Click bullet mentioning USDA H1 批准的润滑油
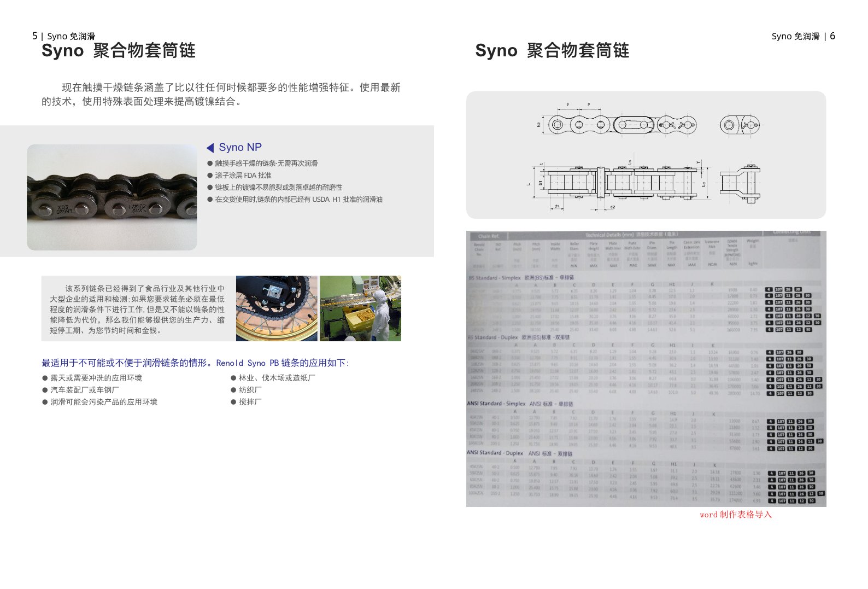Screen dimensions: 868x589 (x=295, y=200)
